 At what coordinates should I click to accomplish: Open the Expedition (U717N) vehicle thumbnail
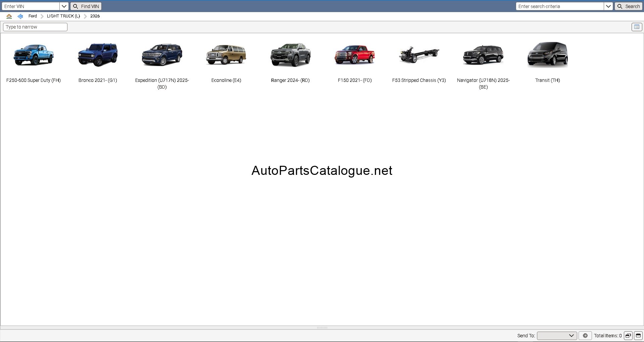162,55
